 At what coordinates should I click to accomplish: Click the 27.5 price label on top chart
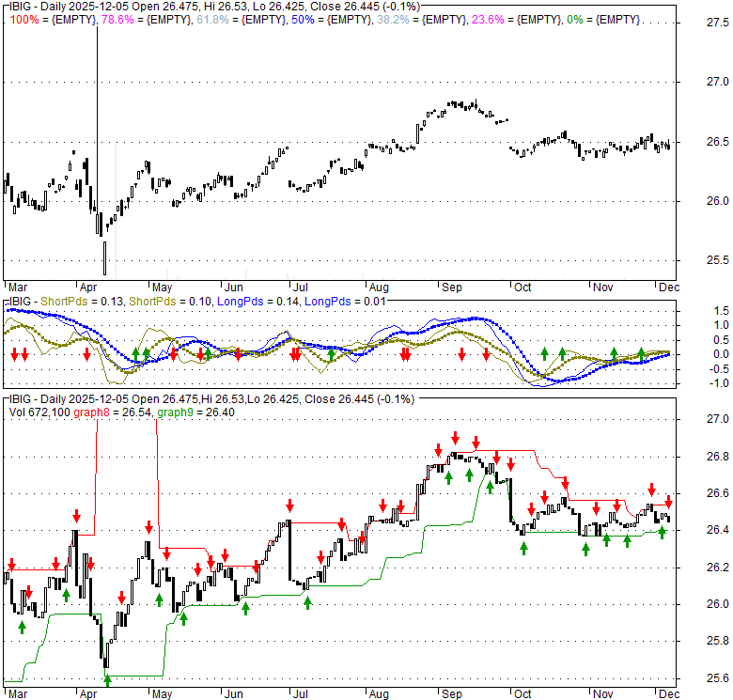[x=694, y=23]
